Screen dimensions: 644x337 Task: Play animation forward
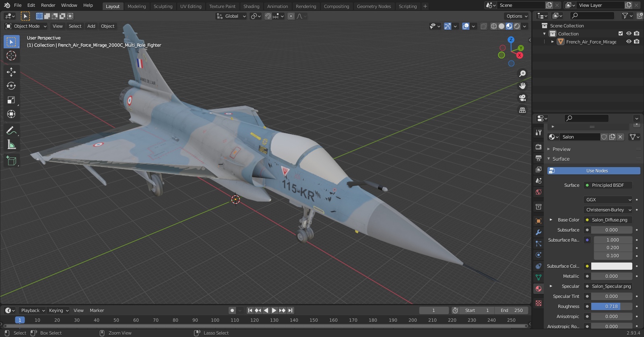point(274,310)
